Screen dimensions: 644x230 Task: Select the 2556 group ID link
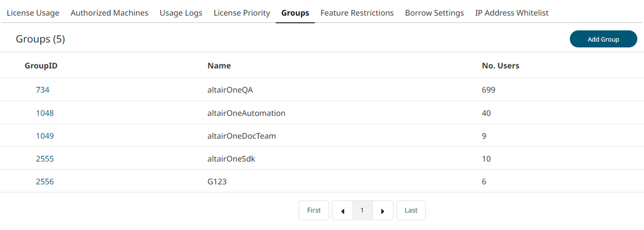[45, 182]
